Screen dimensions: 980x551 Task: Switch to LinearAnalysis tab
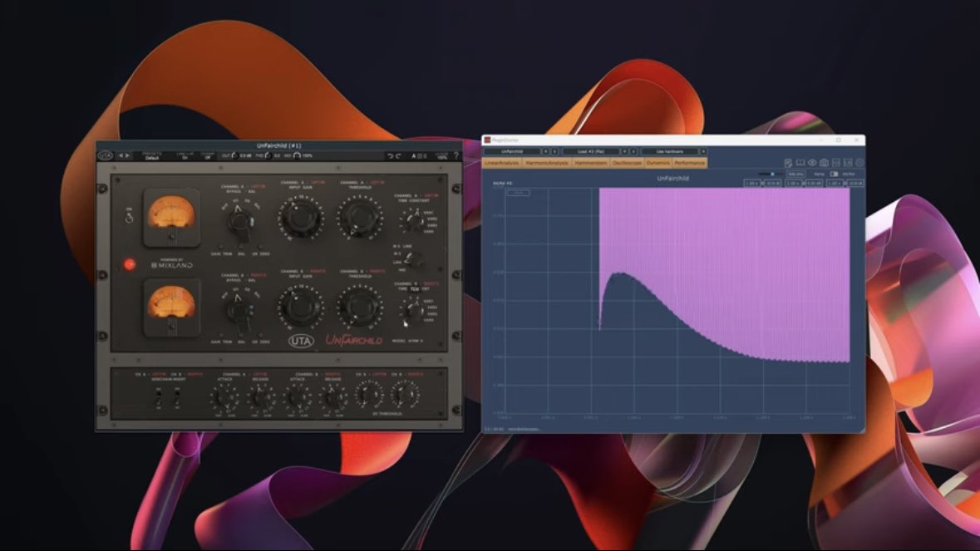(x=502, y=163)
